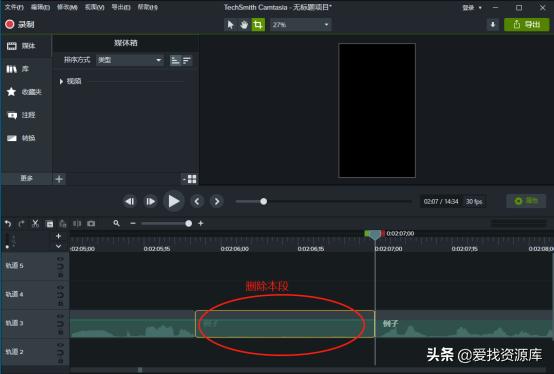Open the Help (帮助) menu
This screenshot has height=374, width=554.
147,7
